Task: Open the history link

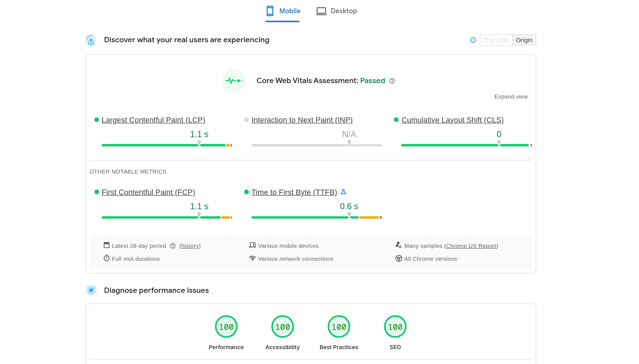Action: [x=190, y=246]
